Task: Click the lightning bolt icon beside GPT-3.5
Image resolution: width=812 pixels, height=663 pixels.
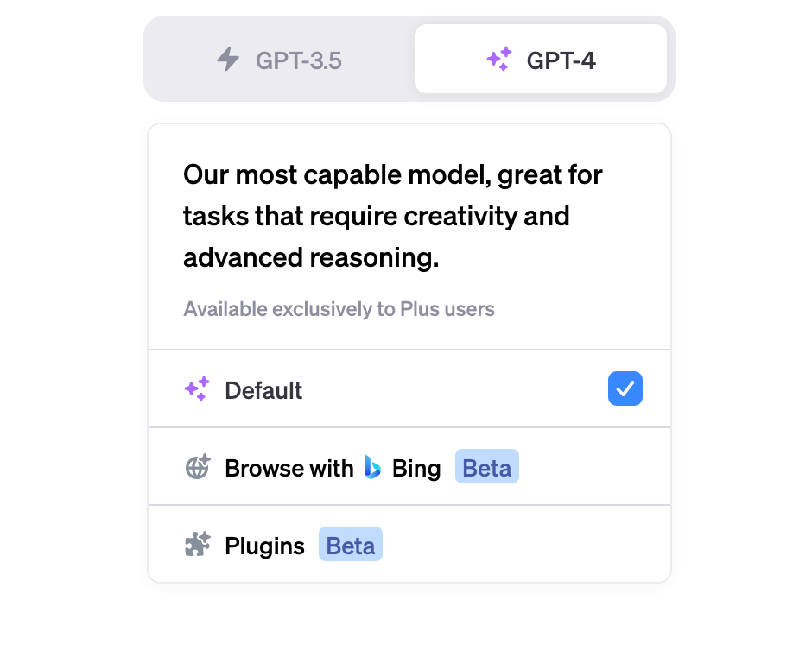Action: (x=228, y=60)
